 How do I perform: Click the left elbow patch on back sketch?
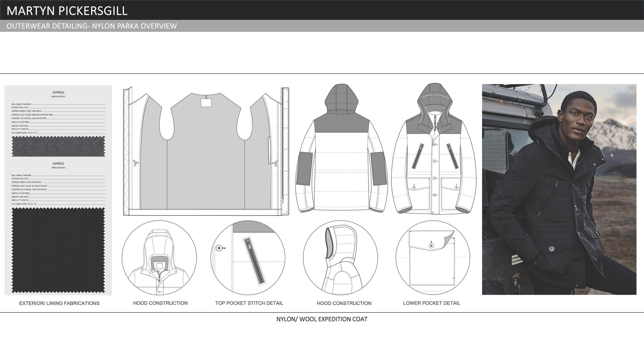(305, 169)
